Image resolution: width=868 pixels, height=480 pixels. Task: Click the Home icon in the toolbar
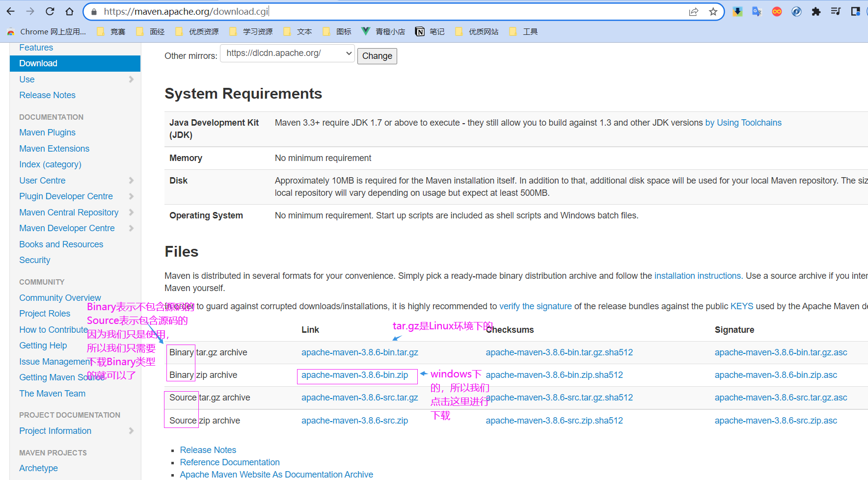click(x=69, y=11)
